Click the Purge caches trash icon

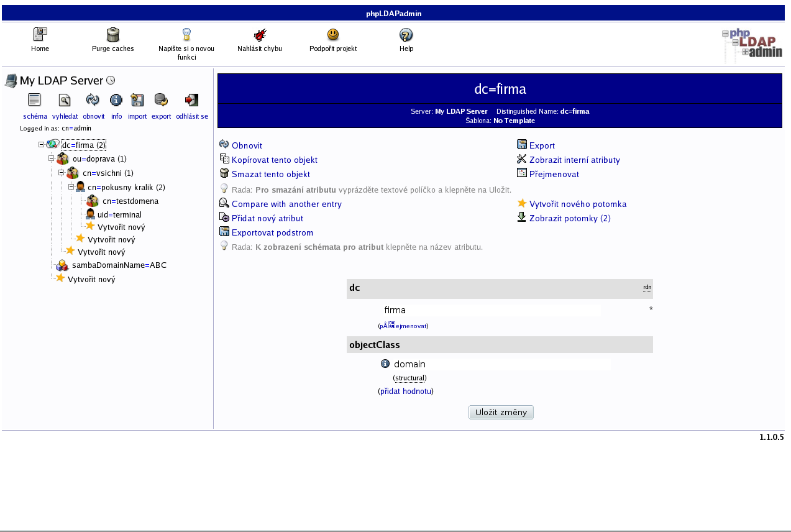(112, 35)
